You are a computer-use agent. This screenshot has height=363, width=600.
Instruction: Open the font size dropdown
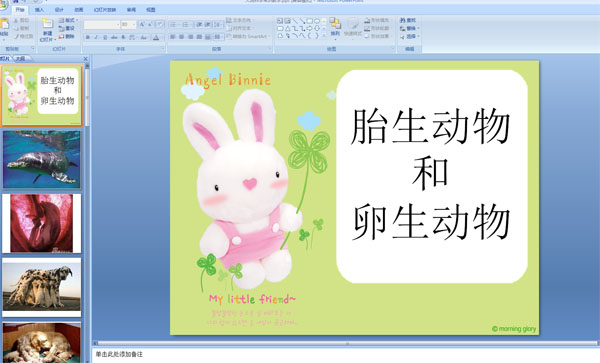[x=128, y=24]
